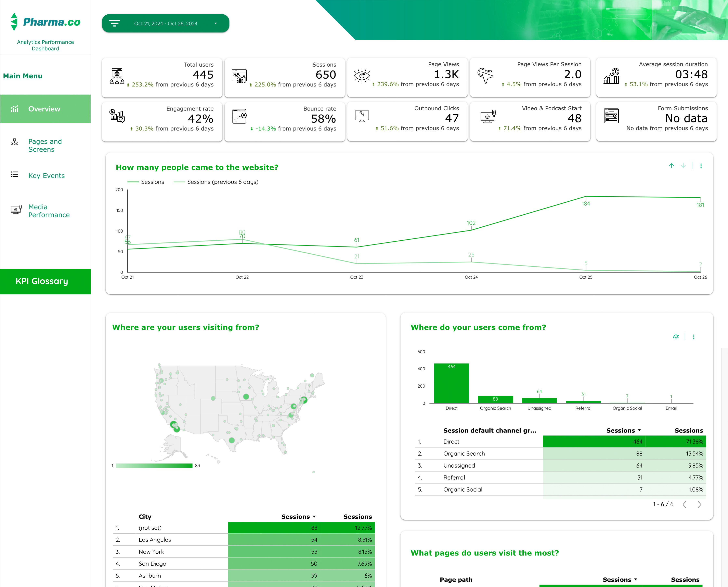
Task: Click the Media Performance monitor icon
Action: [16, 210]
